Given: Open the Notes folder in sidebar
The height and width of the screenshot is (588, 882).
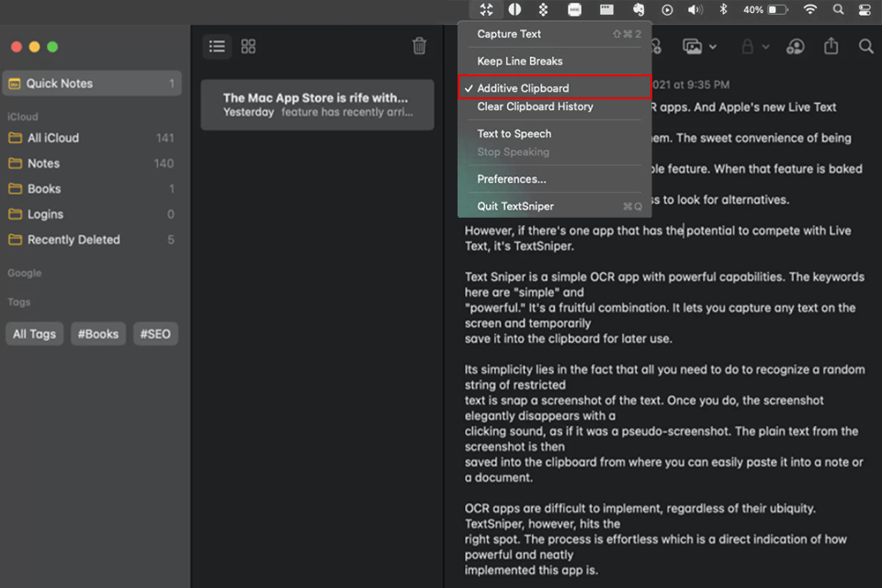Looking at the screenshot, I should (92, 164).
